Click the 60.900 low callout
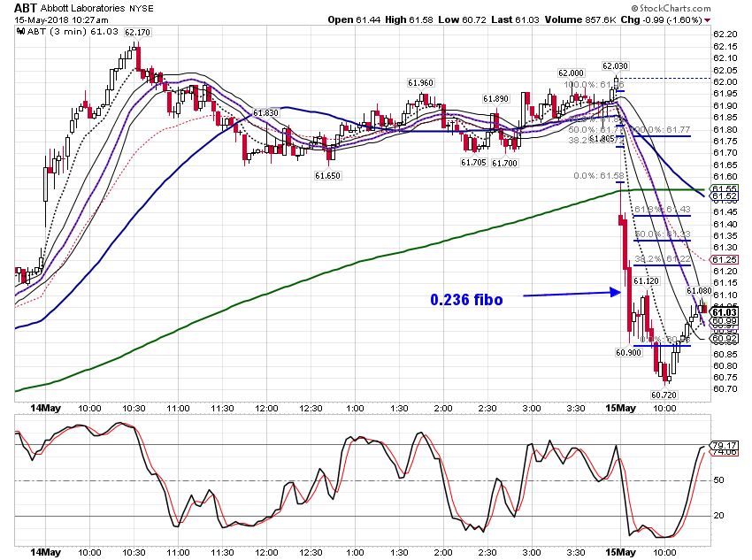The height and width of the screenshot is (560, 752). (628, 353)
